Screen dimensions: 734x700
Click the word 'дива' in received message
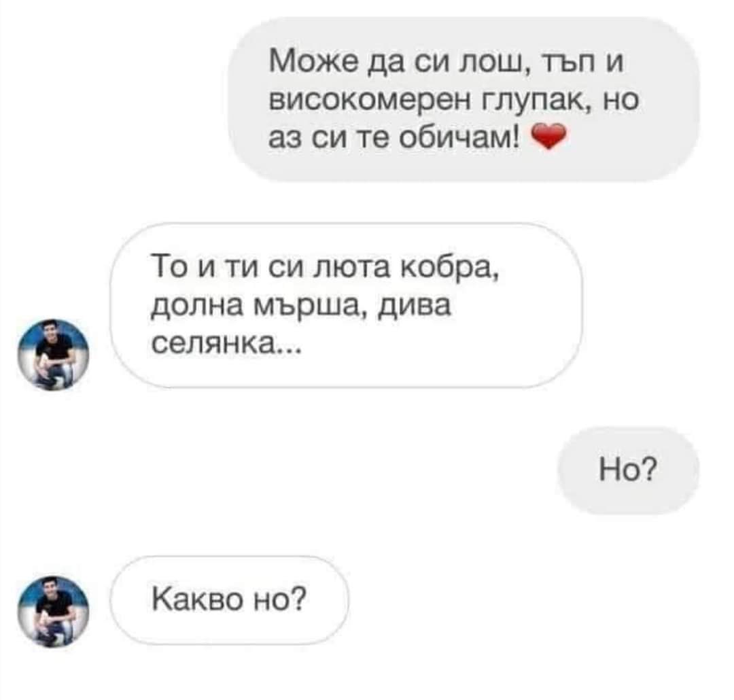pyautogui.click(x=415, y=308)
